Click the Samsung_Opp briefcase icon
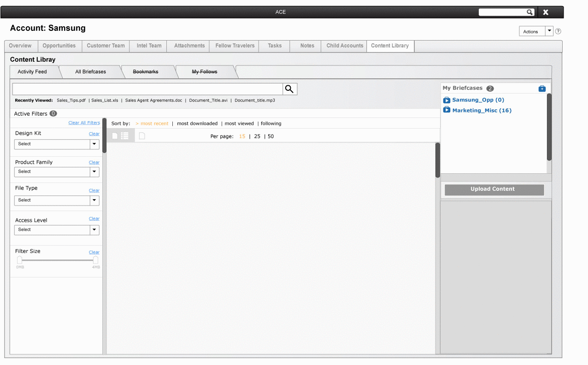 (446, 100)
